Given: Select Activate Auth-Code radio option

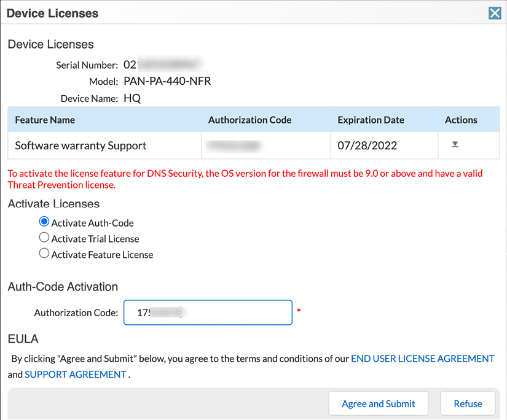Looking at the screenshot, I should click(x=44, y=222).
